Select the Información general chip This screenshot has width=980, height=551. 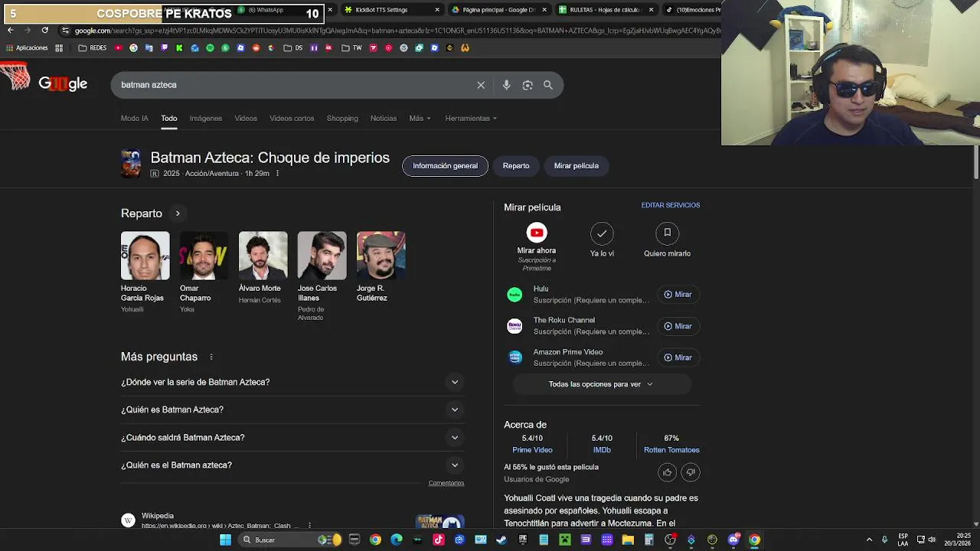tap(445, 166)
